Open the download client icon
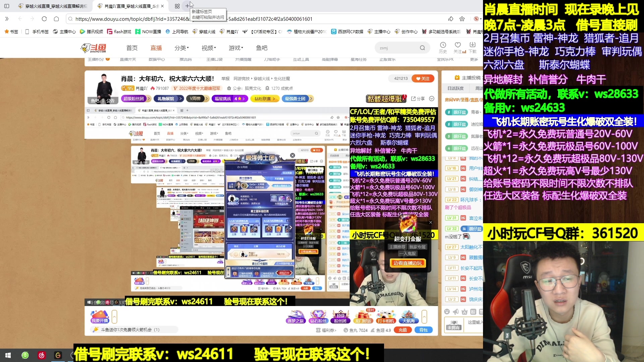This screenshot has height=362, width=644. click(473, 48)
